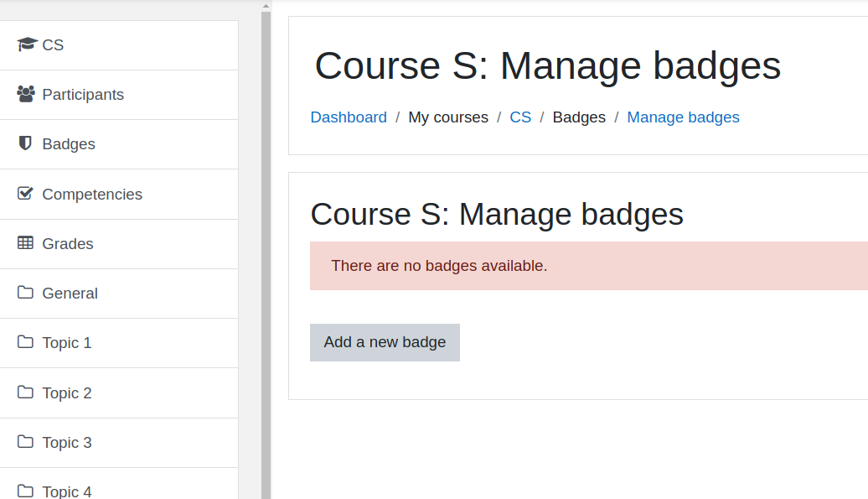Open Topic 4 section in sidebar

pyautogui.click(x=119, y=484)
